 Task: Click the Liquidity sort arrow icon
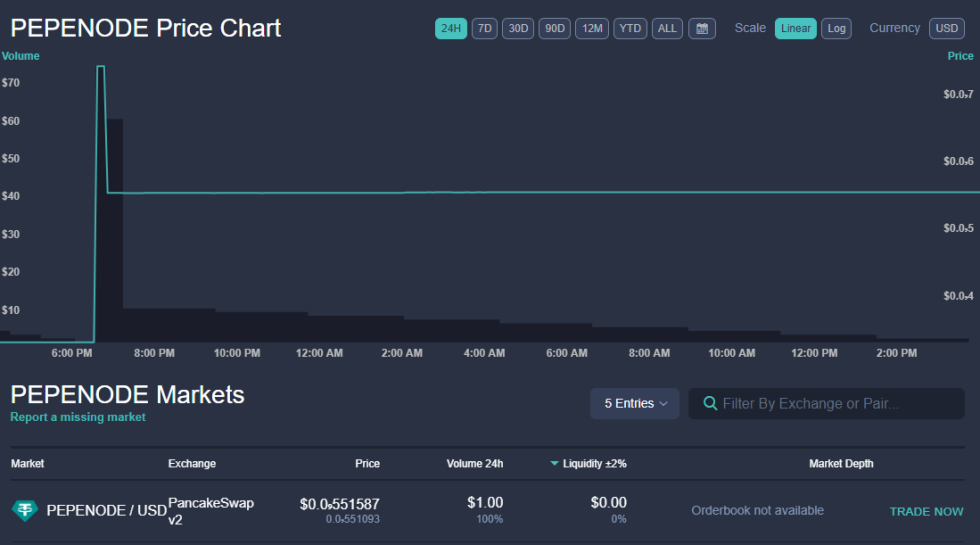click(x=555, y=464)
